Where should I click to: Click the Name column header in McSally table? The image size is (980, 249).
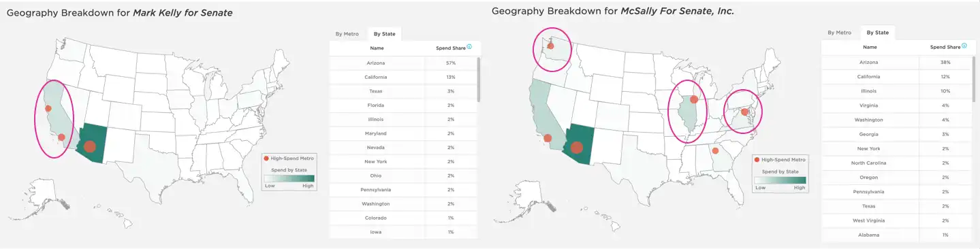click(x=870, y=47)
